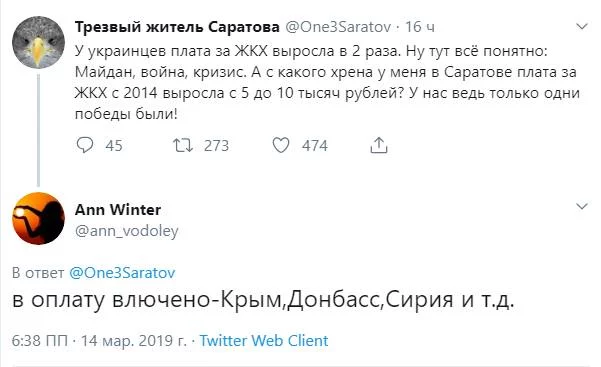601x367 pixels.
Task: Open the tweet text about ЖКХ в Саратове
Action: click(327, 82)
